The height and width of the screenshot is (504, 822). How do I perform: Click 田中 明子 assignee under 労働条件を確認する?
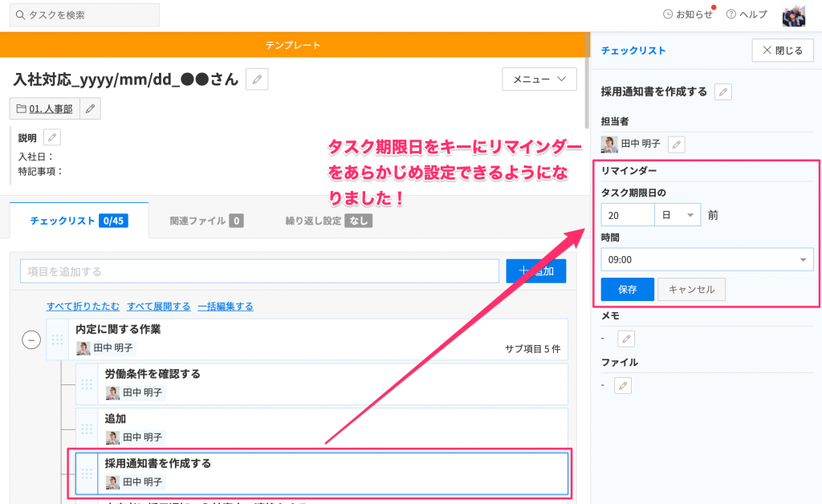coord(136,392)
